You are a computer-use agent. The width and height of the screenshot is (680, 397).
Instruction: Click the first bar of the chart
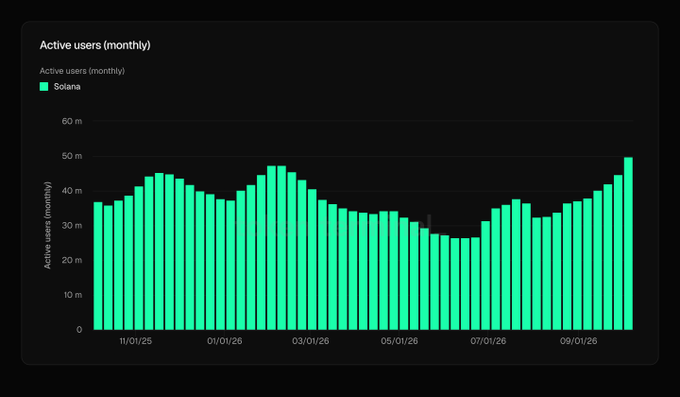coord(98,266)
